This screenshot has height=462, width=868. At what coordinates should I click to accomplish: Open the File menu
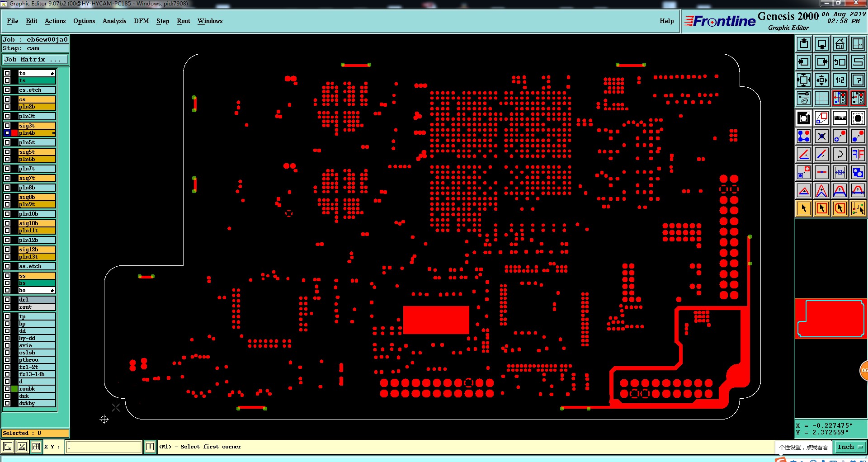pos(13,21)
